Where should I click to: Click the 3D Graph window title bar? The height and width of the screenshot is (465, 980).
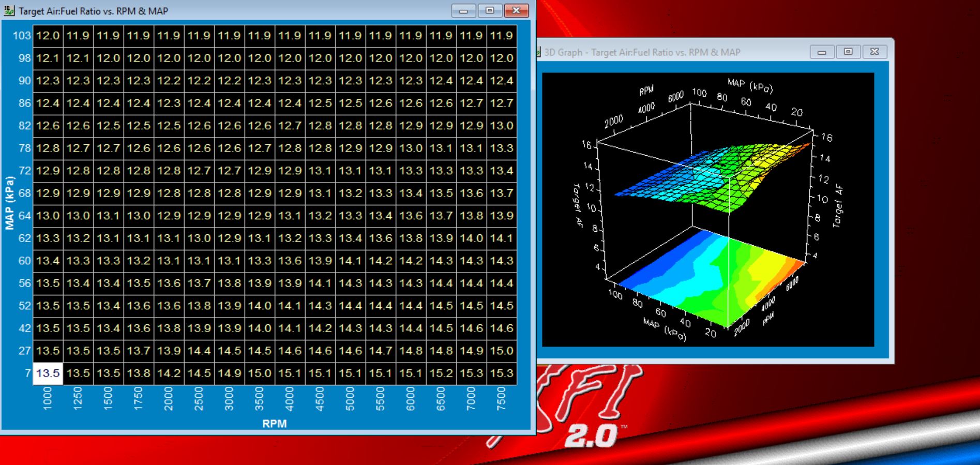672,52
